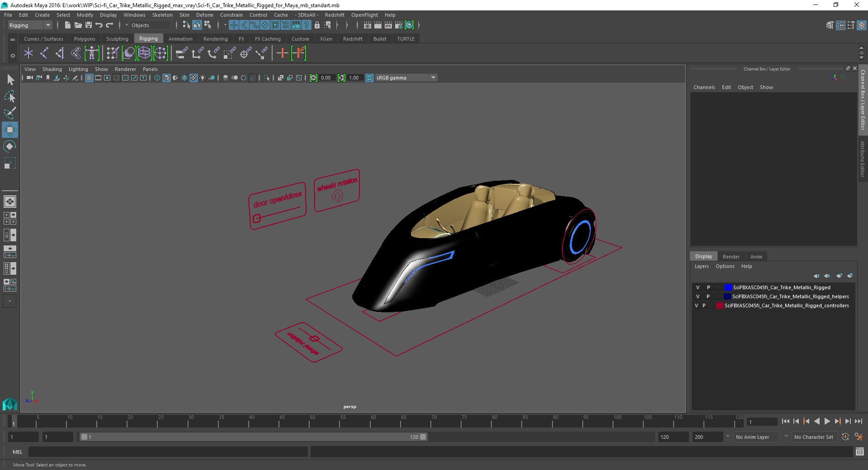Toggle playback P for Rigged_helpers layer

point(708,296)
